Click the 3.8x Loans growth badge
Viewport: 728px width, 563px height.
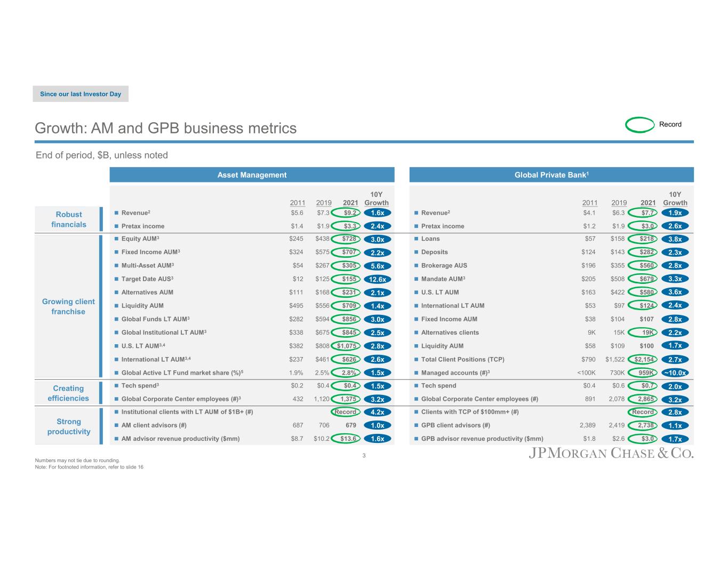point(675,239)
